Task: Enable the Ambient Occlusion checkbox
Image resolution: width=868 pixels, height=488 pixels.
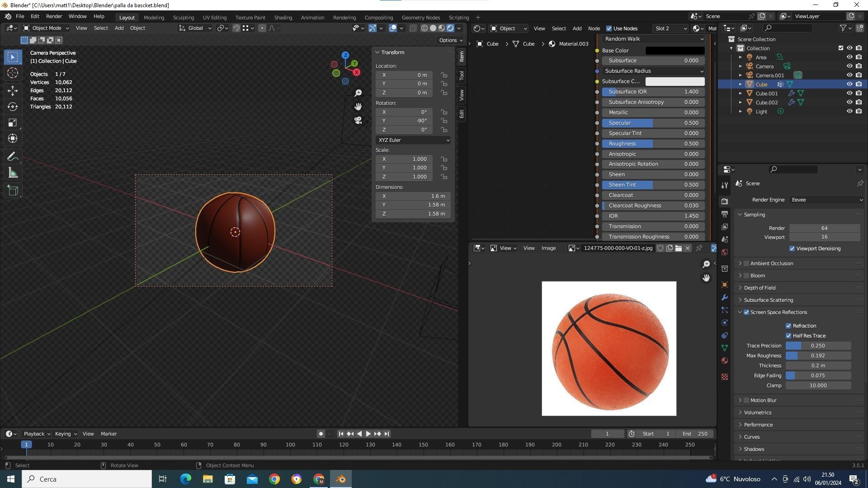Action: [746, 263]
